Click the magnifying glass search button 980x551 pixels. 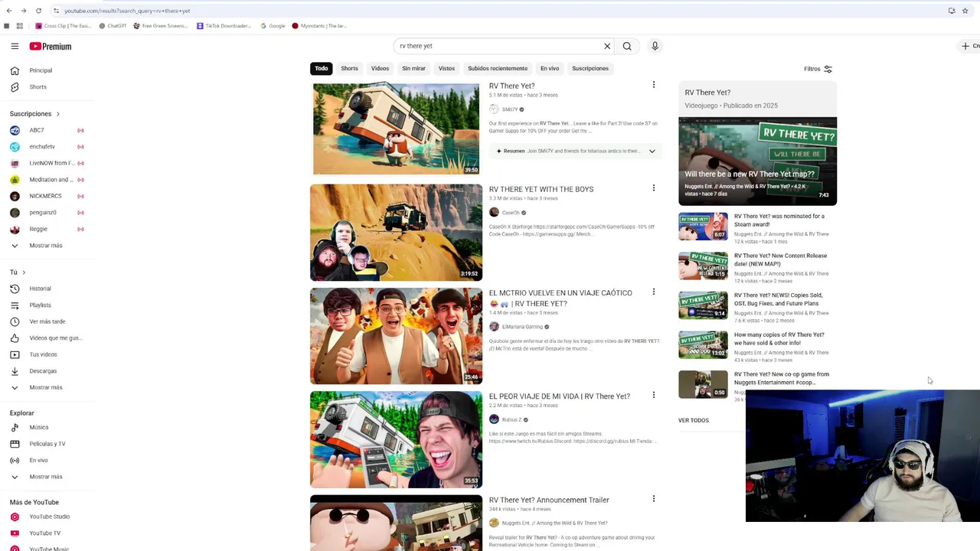pyautogui.click(x=627, y=46)
